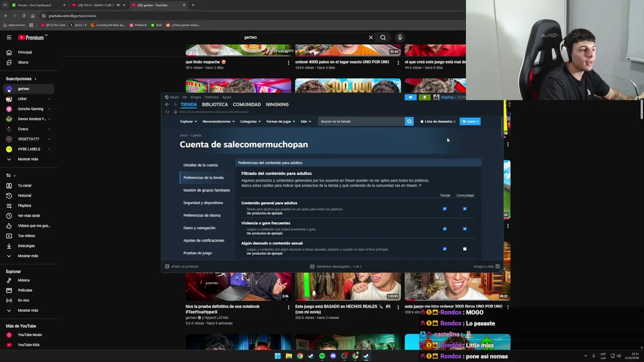The width and height of the screenshot is (644, 362).
Task: Open the YouTube hamburger guide menu
Action: [9, 37]
